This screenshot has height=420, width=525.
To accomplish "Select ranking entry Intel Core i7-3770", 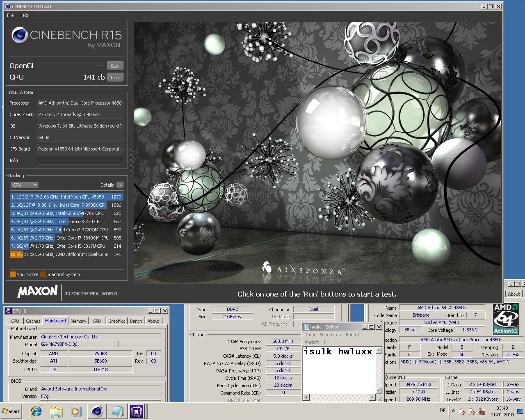I will point(66,221).
